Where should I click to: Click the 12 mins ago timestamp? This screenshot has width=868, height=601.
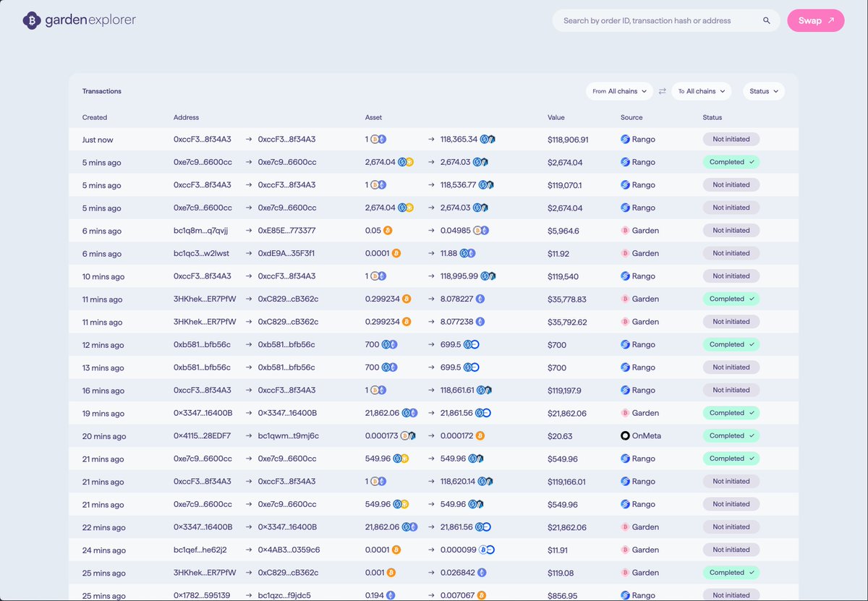[x=103, y=345]
